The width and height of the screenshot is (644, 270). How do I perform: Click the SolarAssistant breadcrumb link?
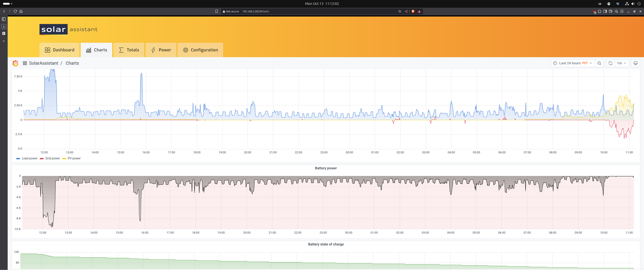point(43,63)
